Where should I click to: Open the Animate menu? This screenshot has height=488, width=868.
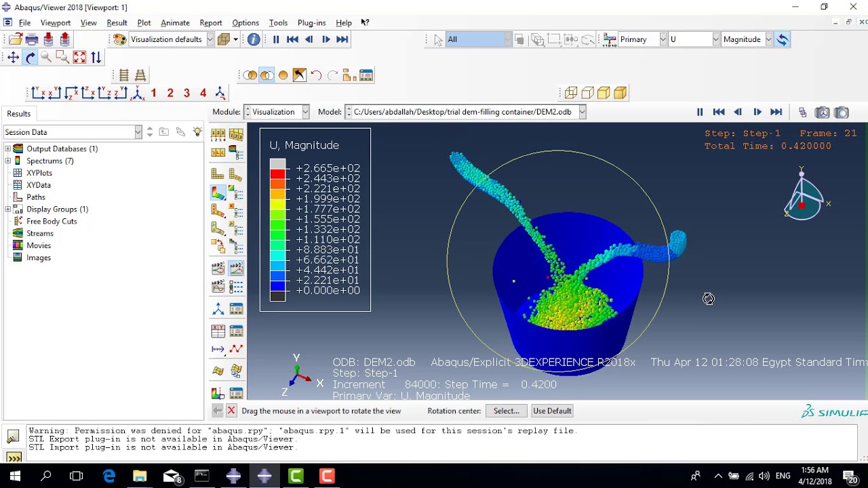[x=175, y=23]
